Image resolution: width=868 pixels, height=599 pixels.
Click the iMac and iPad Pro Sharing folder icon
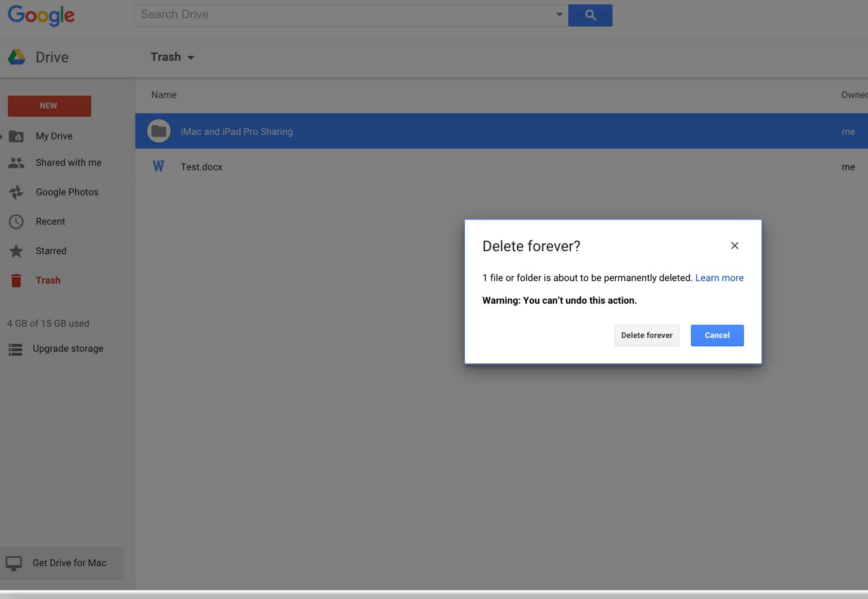point(159,131)
